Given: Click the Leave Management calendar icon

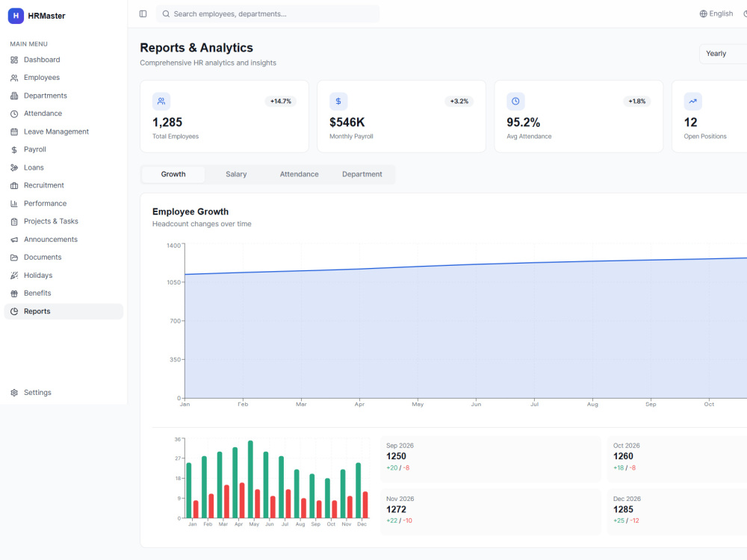Looking at the screenshot, I should pyautogui.click(x=14, y=132).
